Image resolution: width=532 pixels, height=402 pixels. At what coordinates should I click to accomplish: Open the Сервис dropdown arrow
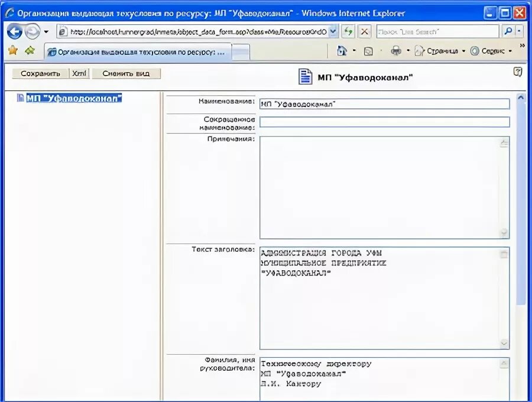(510, 51)
